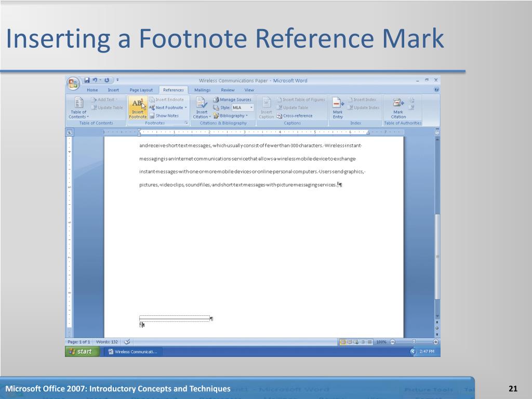Expand hidden tray icons arrow
The image size is (532, 399).
pos(413,352)
